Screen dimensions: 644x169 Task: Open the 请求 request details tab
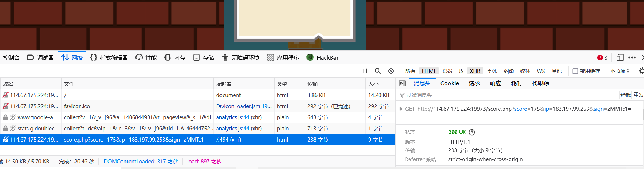[474, 83]
